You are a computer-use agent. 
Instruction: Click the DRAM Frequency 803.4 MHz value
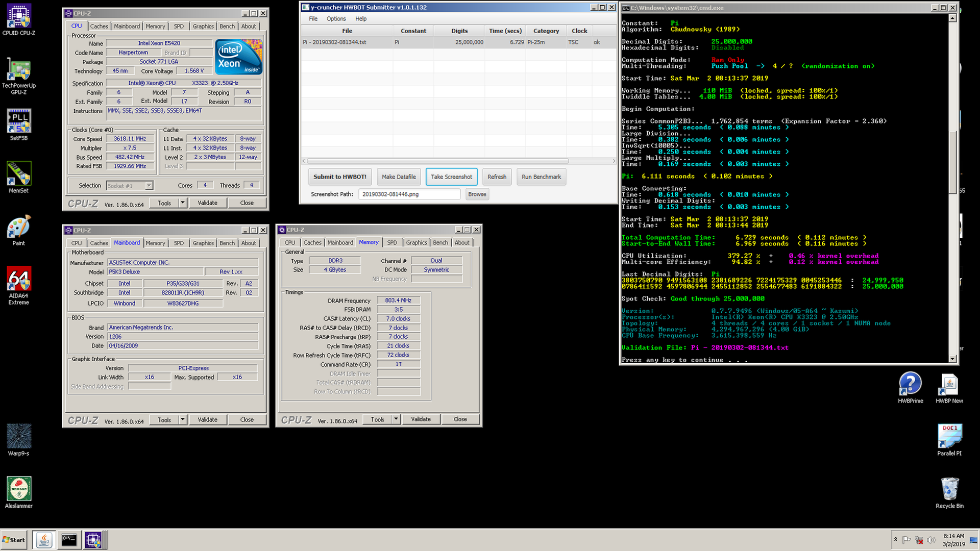pyautogui.click(x=398, y=300)
